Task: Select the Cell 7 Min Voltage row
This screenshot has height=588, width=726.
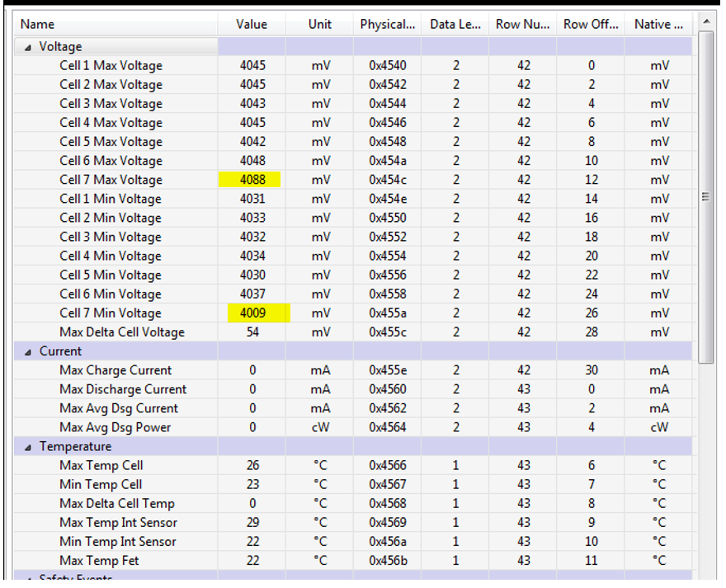Action: click(353, 313)
